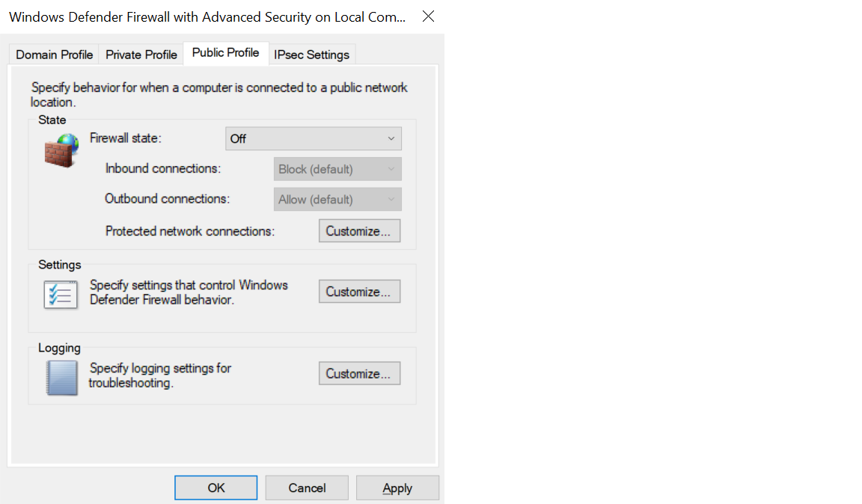The height and width of the screenshot is (504, 862).
Task: Click the Logging notebook icon
Action: (x=61, y=378)
